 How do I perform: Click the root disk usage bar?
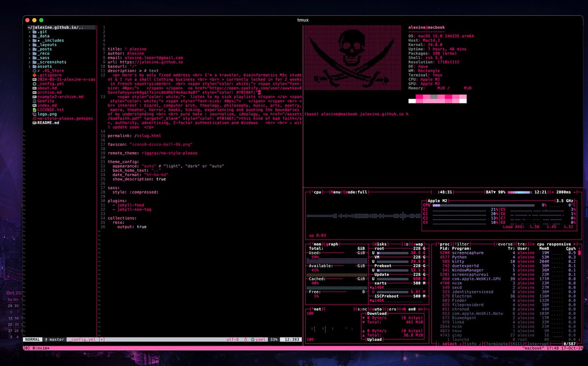[393, 253]
